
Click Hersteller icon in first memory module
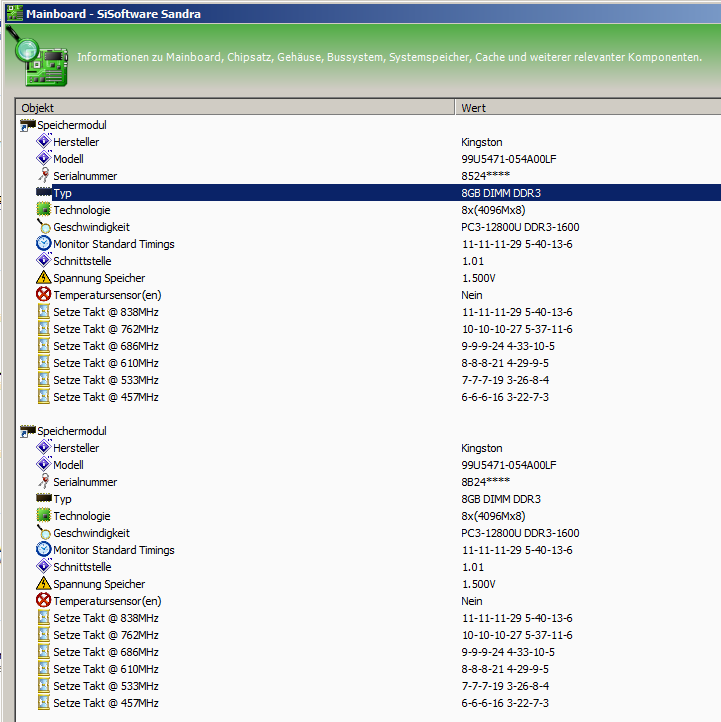(44, 141)
